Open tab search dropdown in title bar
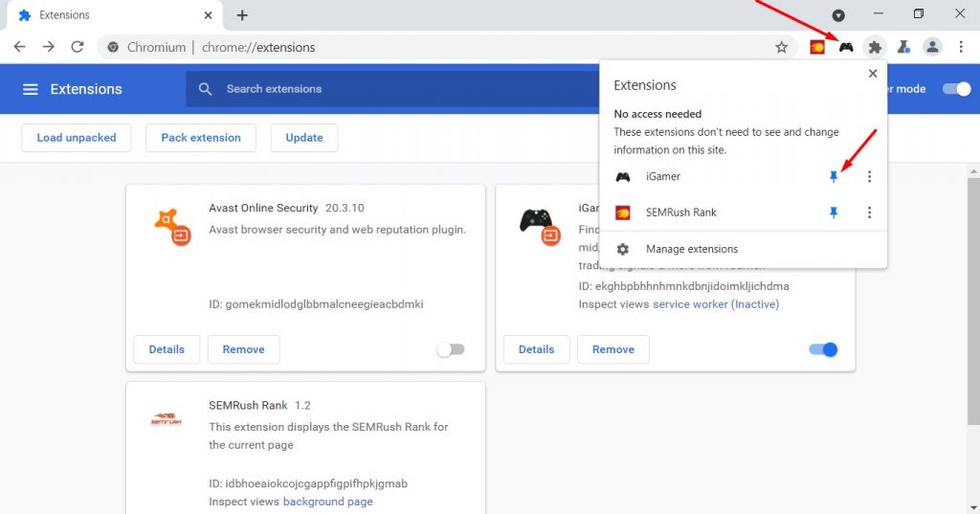This screenshot has height=514, width=980. pyautogui.click(x=838, y=15)
